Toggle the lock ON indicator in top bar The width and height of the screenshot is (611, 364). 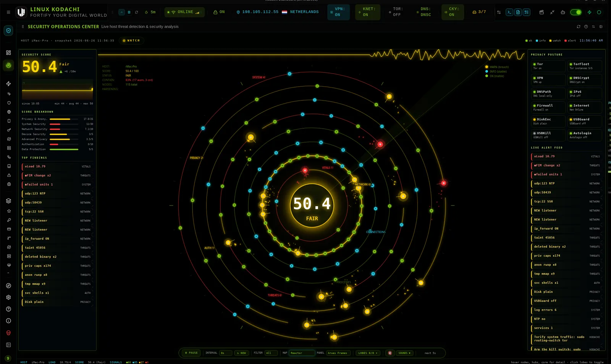click(219, 12)
